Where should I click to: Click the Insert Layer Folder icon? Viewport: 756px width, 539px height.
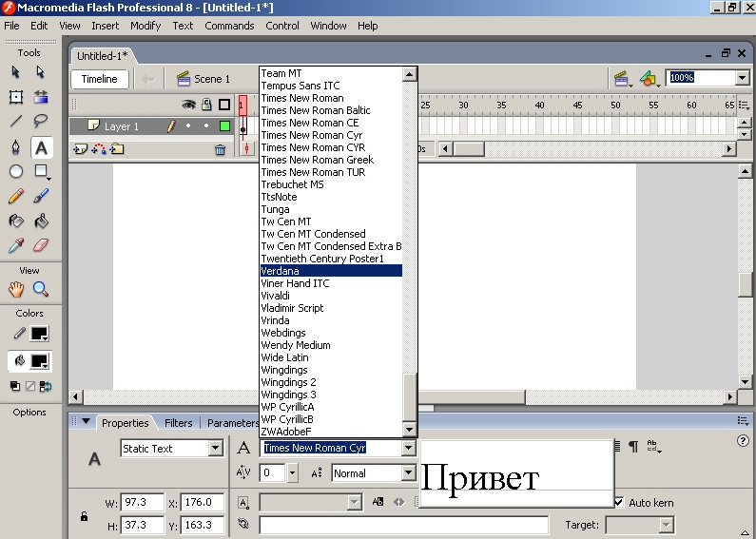[x=117, y=149]
